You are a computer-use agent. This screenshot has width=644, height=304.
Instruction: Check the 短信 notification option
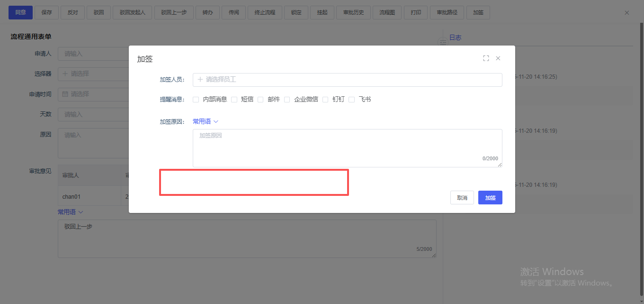[x=234, y=100]
